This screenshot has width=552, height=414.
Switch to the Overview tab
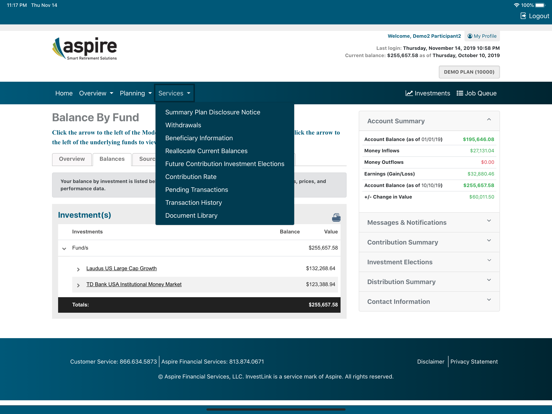point(72,159)
